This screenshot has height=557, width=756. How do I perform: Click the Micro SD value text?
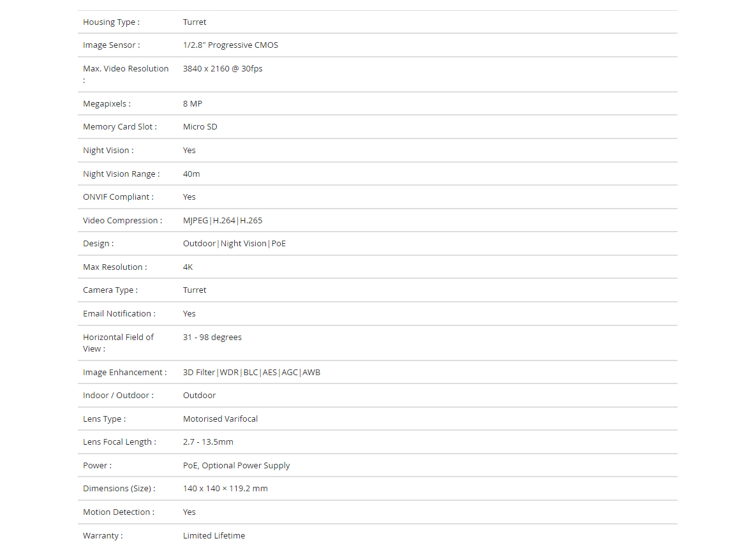200,127
